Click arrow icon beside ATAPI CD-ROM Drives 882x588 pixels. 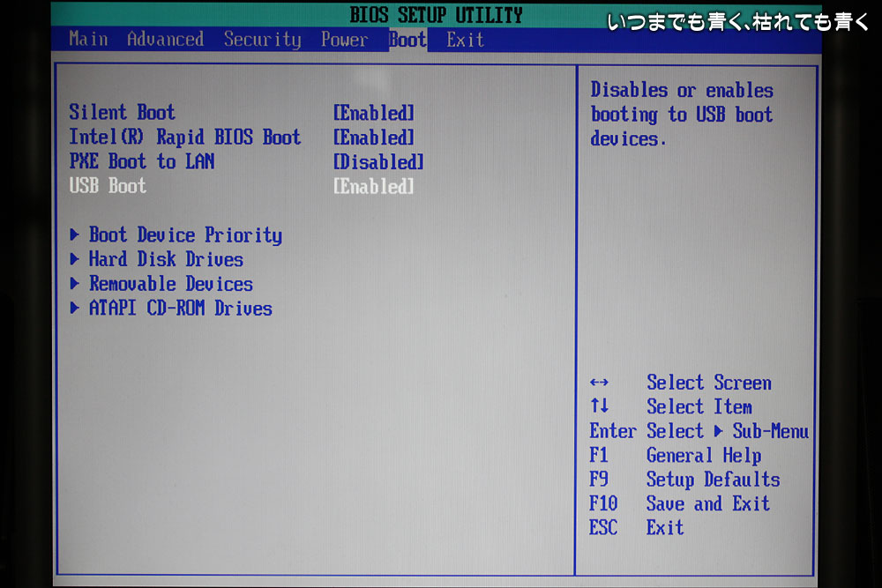[75, 309]
